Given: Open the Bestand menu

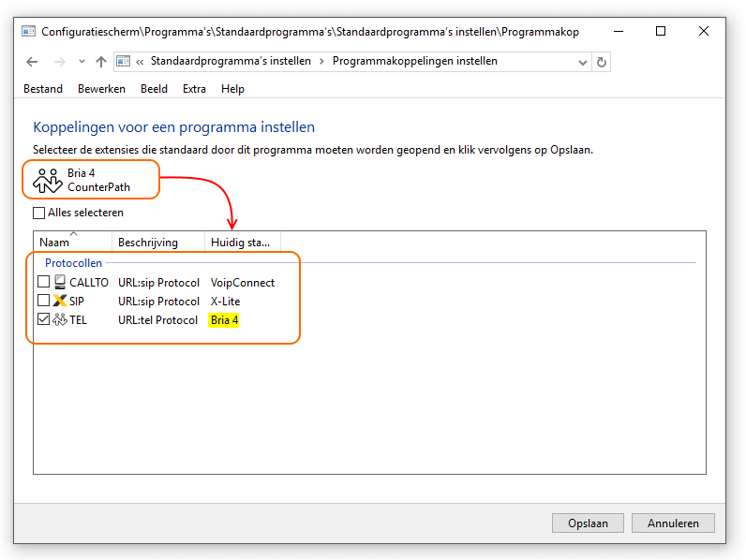Looking at the screenshot, I should (43, 89).
